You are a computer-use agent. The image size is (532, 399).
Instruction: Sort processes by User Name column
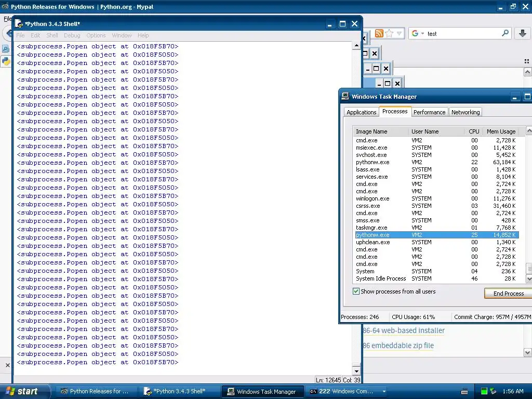point(436,131)
